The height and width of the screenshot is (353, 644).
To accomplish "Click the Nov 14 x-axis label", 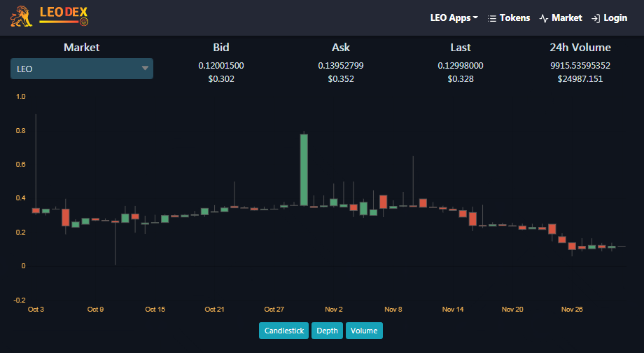I will point(453,309).
